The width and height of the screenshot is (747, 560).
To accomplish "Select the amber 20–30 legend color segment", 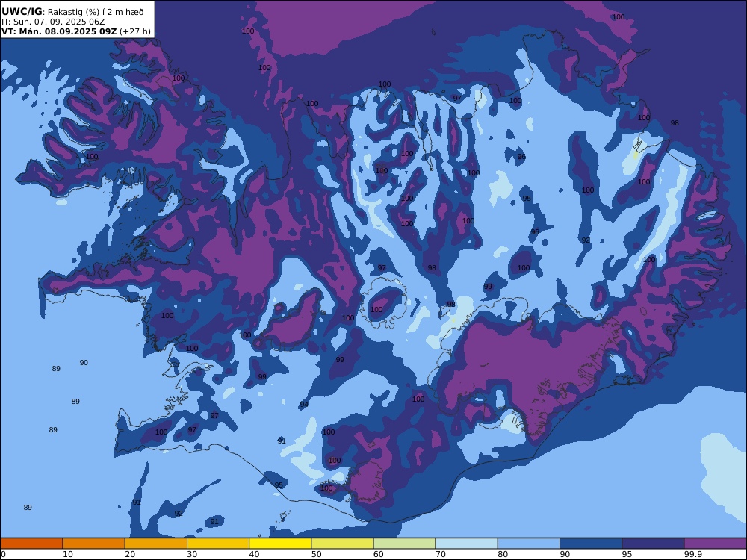I will (156, 544).
